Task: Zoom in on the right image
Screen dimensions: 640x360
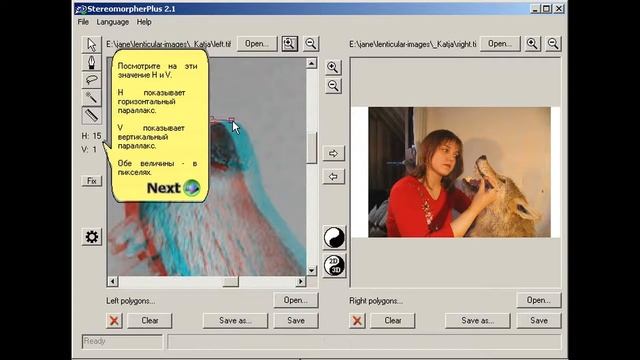Action: point(532,44)
